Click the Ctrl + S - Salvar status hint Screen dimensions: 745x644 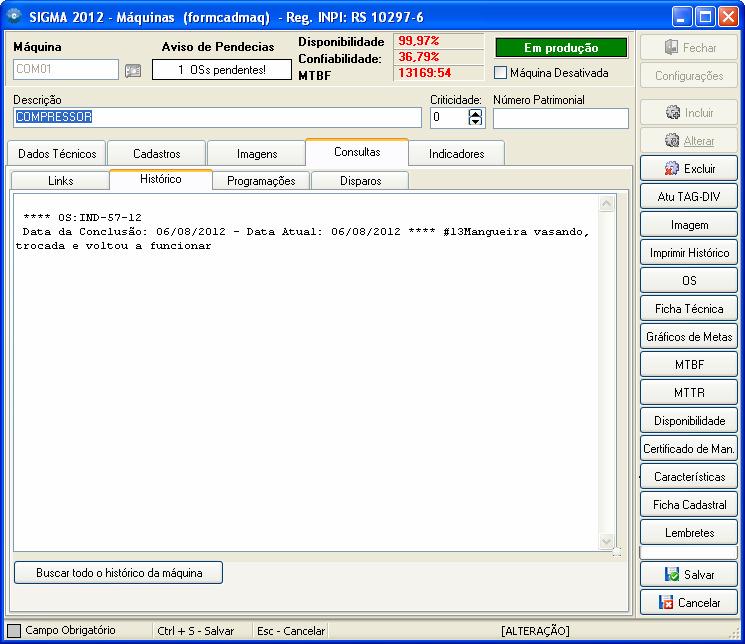click(x=195, y=631)
